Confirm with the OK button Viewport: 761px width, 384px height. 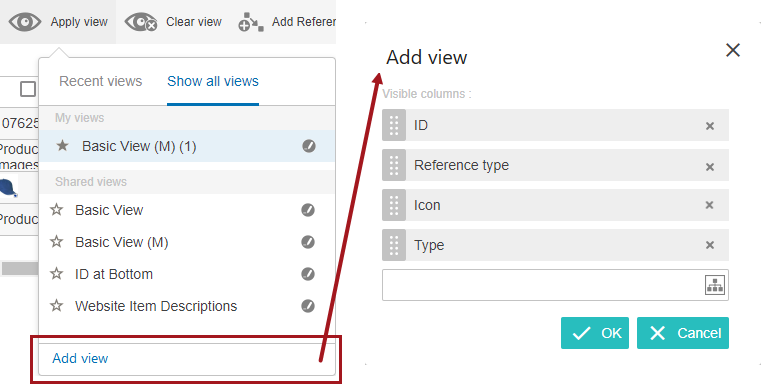click(595, 333)
